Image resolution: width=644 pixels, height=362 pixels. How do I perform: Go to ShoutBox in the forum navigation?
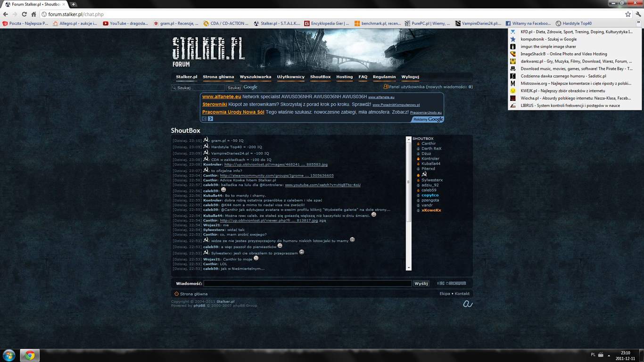320,77
